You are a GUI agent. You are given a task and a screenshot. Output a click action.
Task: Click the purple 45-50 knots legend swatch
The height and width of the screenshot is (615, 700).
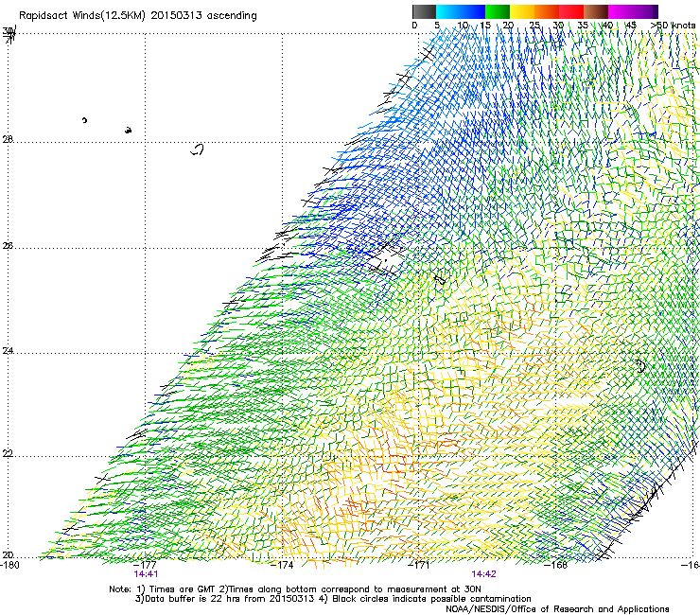pos(645,11)
